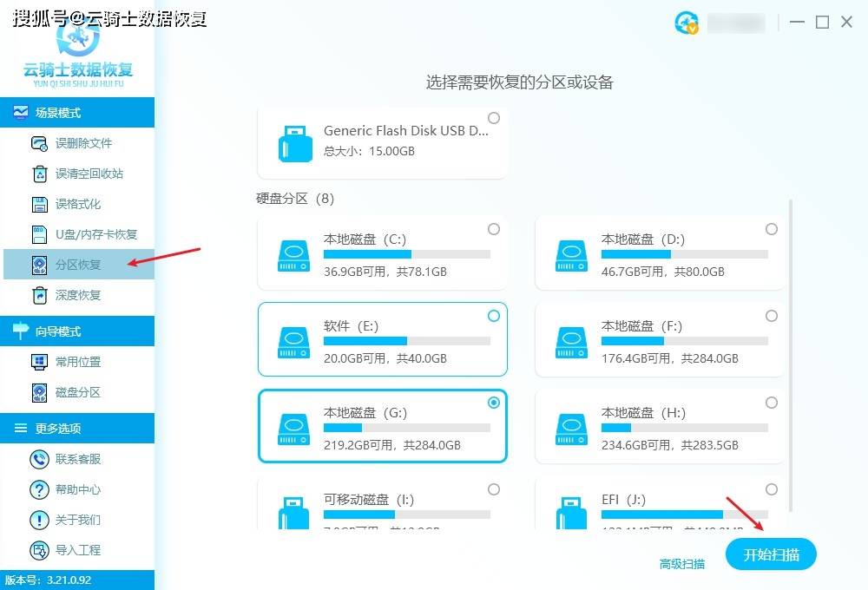Screen dimensions: 868x590
Task: Open 联系客服 support
Action: (x=77, y=459)
